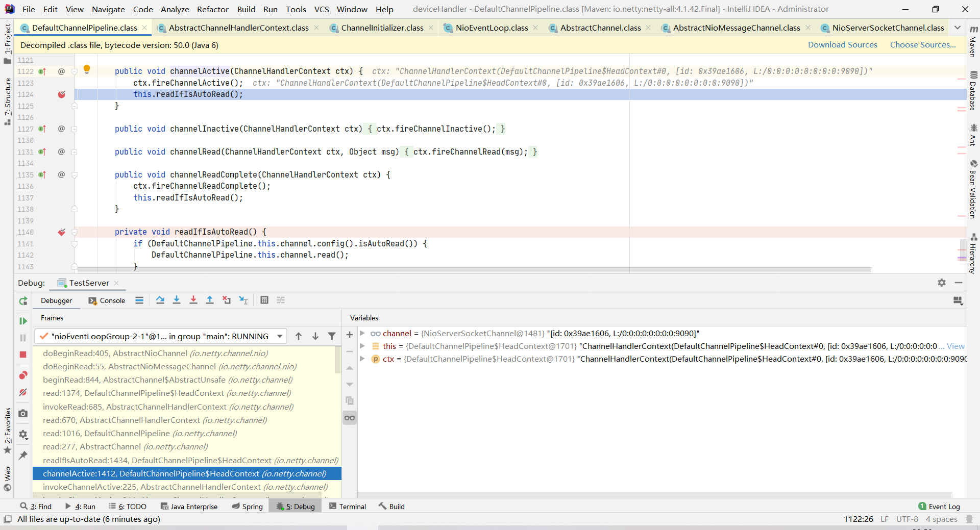Click Drop Frame button

pos(227,300)
